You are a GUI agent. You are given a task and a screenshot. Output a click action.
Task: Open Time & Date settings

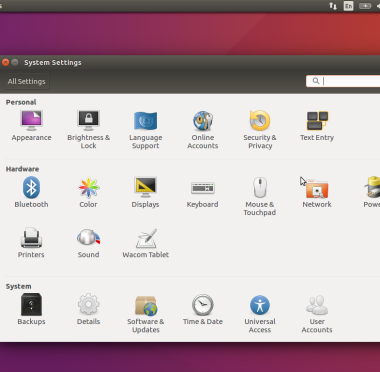click(x=203, y=309)
